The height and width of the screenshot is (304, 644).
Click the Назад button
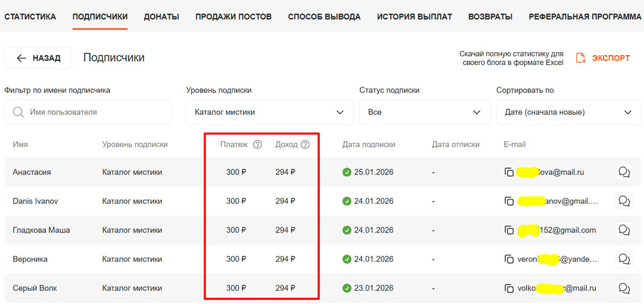pos(38,58)
